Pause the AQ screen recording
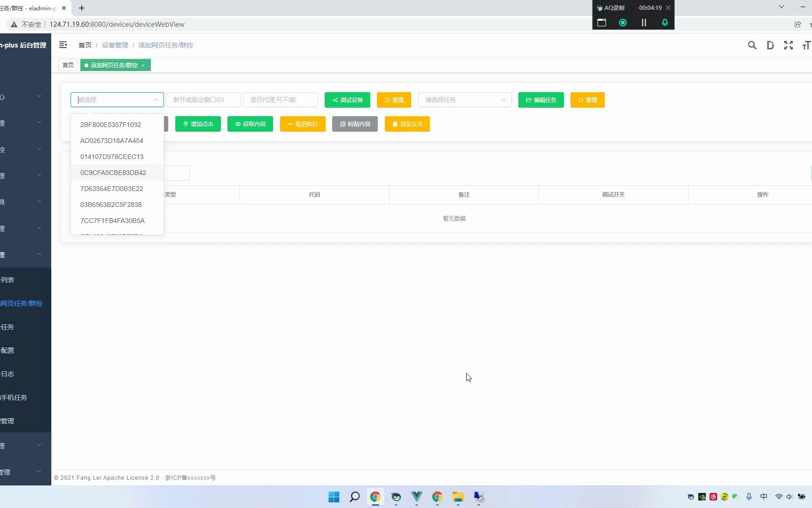 point(644,23)
